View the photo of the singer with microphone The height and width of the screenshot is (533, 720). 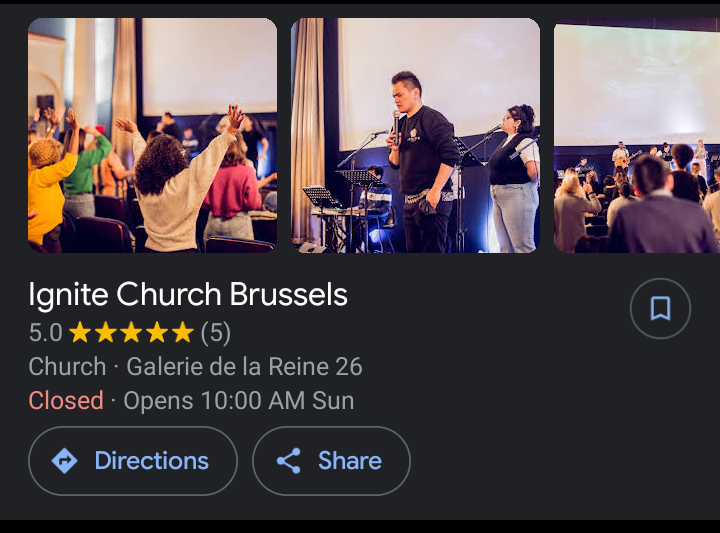(x=415, y=135)
